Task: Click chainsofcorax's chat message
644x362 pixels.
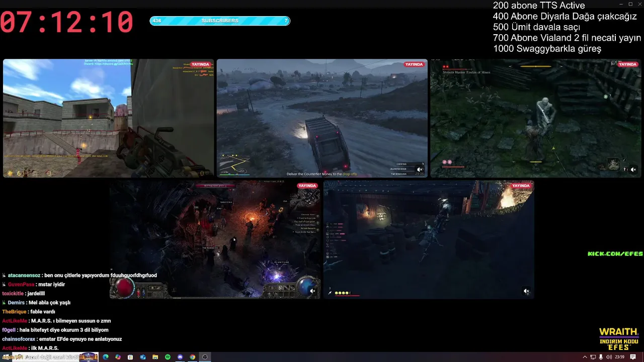Action: pos(62,339)
